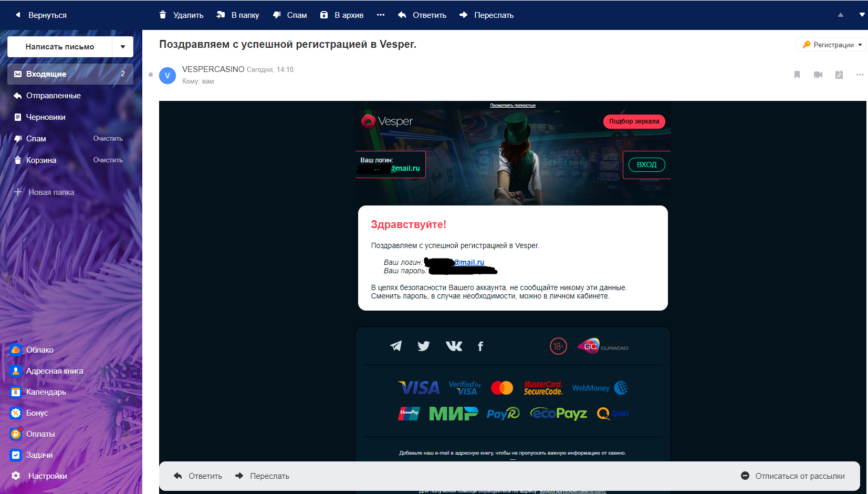868x494 pixels.
Task: Open Vesper Facebook icon
Action: (480, 346)
